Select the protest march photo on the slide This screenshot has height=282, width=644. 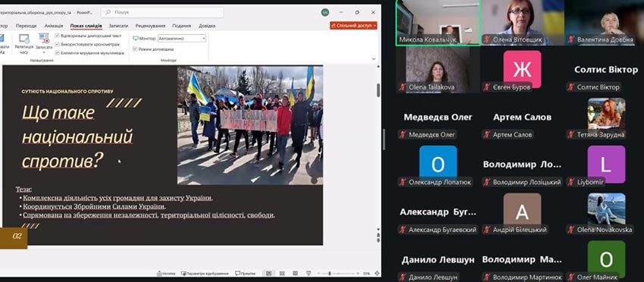[x=250, y=125]
